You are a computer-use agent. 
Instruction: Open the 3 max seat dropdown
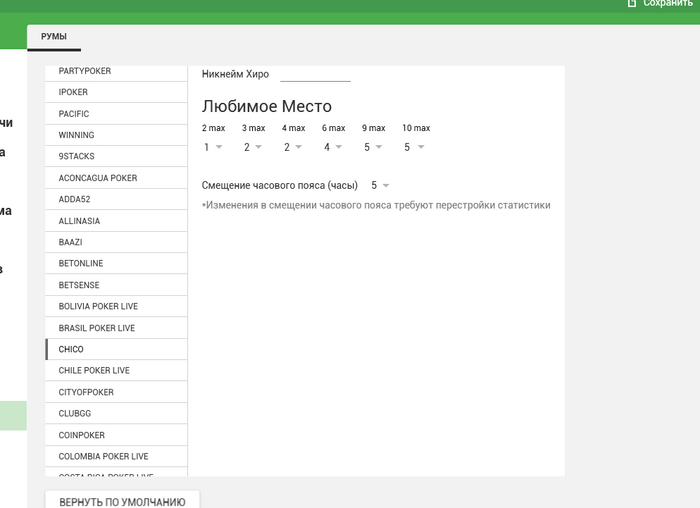coord(253,147)
